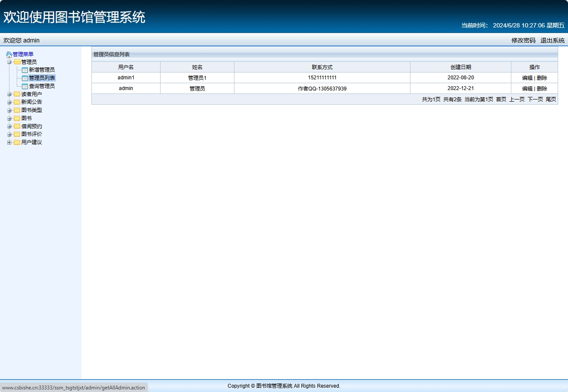568x392 pixels.
Task: Open 管理员列表 in the sidebar
Action: pyautogui.click(x=42, y=78)
